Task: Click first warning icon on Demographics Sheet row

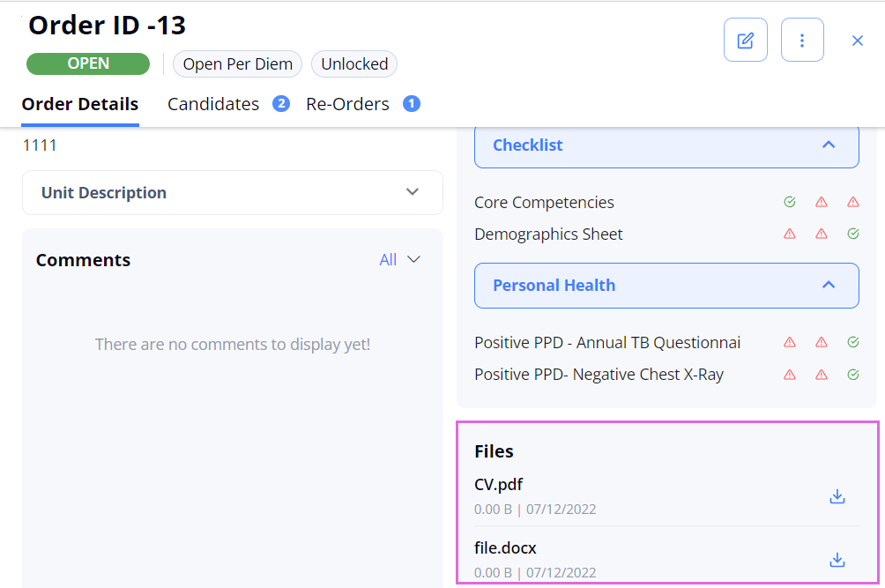Action: [790, 234]
